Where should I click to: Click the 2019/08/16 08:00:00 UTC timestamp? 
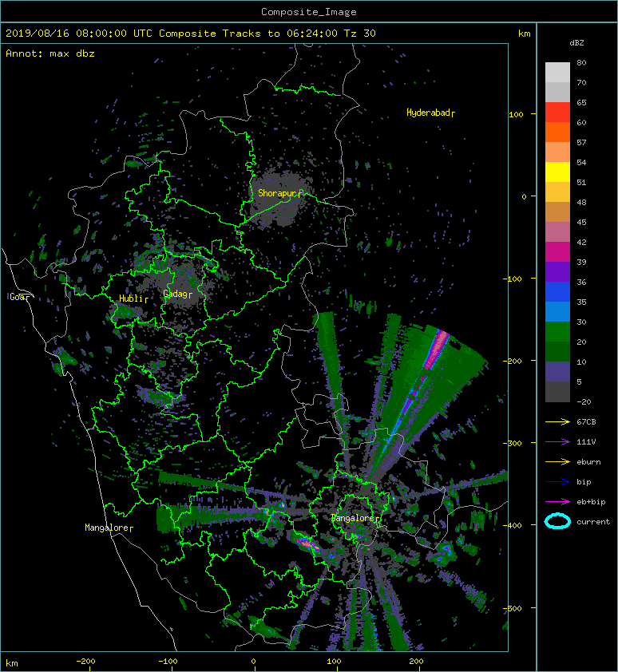[x=78, y=34]
